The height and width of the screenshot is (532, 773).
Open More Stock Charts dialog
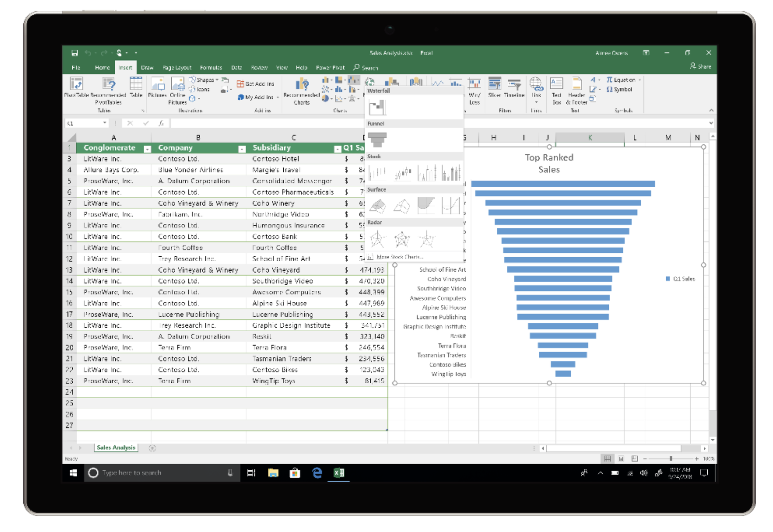pyautogui.click(x=395, y=257)
